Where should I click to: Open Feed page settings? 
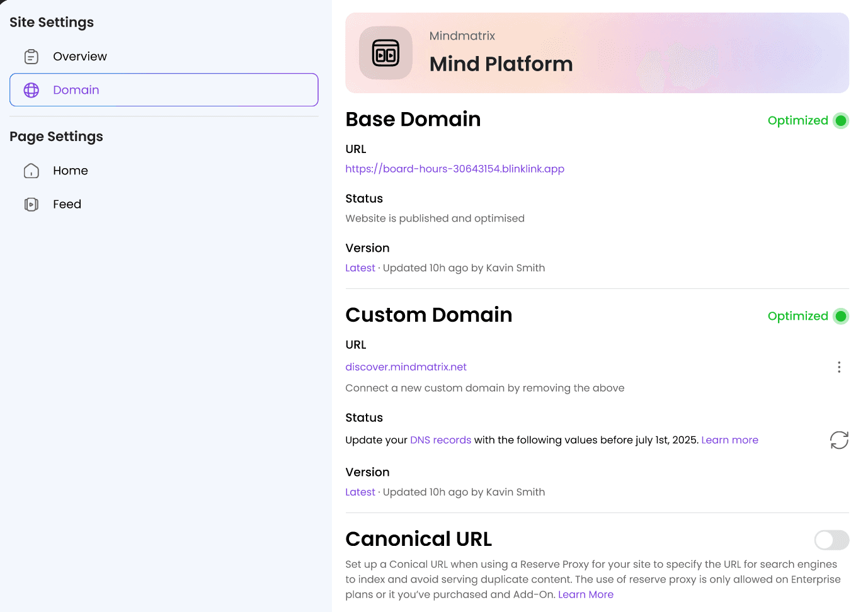(164, 204)
